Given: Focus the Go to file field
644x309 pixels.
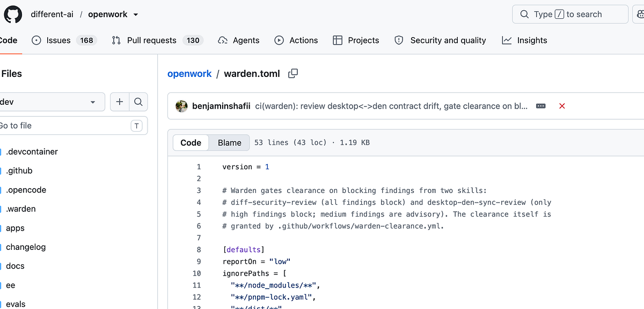Looking at the screenshot, I should tap(72, 126).
